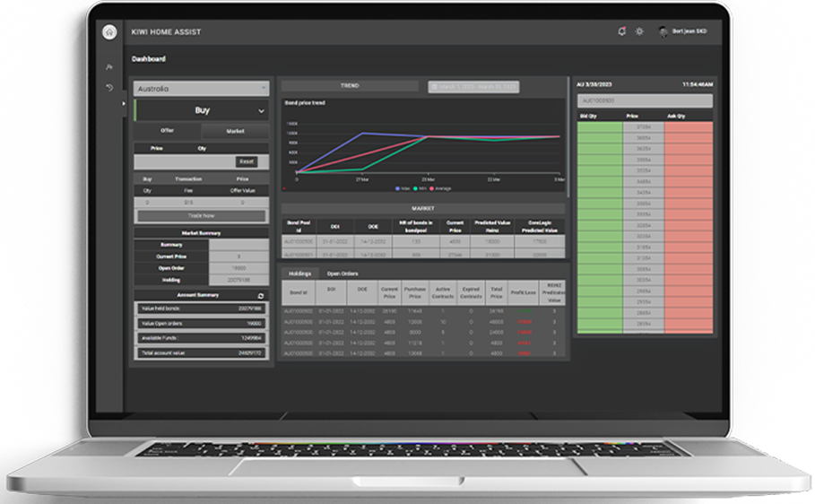Click the Trade Now button

[201, 216]
